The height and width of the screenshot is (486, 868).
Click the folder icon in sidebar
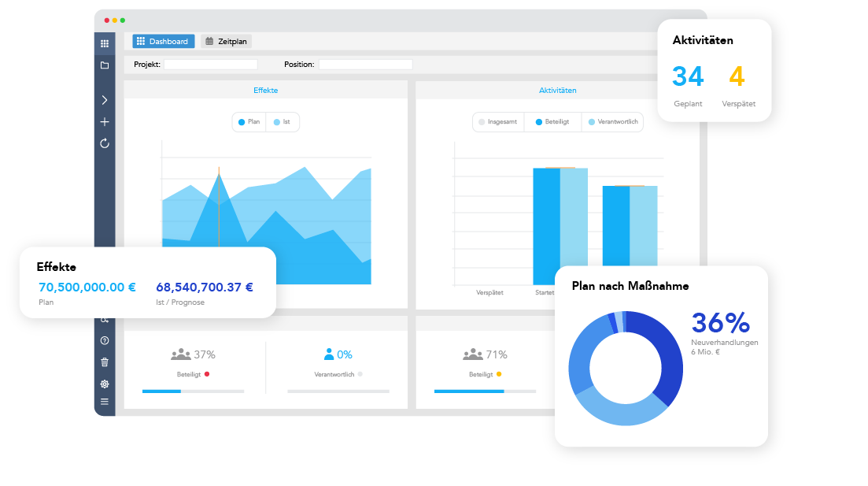tap(105, 65)
